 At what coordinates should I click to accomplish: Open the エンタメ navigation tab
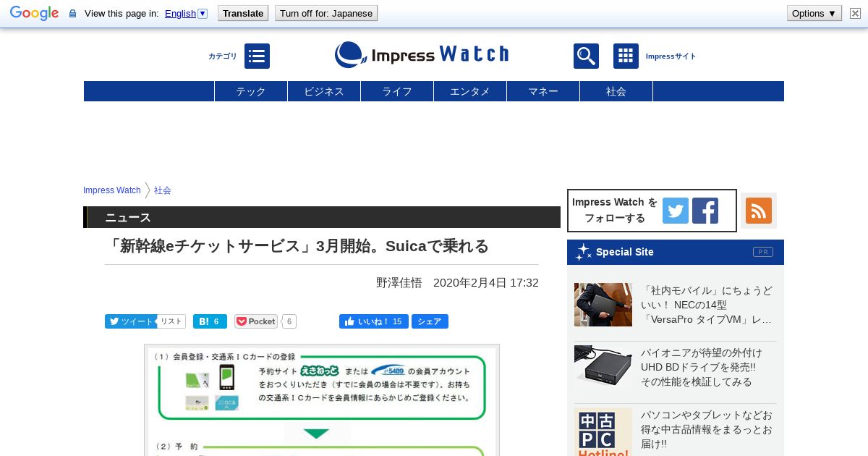click(470, 91)
